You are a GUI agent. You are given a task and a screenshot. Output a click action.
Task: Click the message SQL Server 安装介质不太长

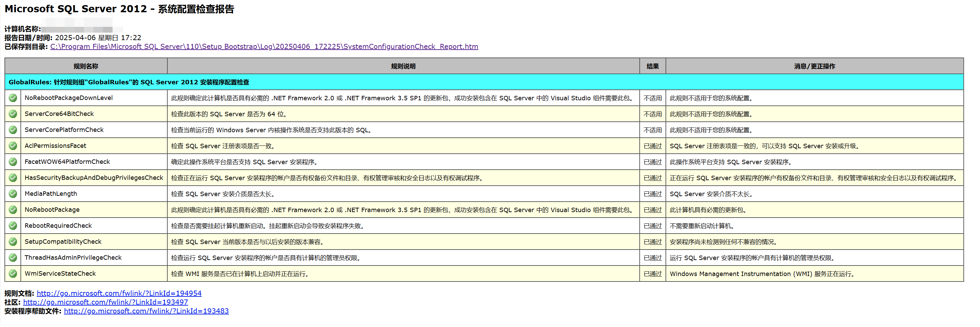pyautogui.click(x=711, y=194)
